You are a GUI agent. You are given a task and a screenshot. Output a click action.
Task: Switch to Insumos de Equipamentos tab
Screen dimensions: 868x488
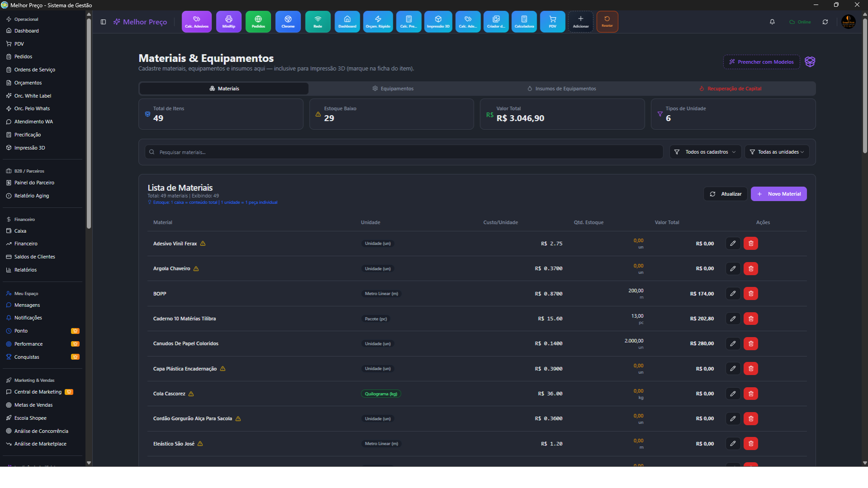click(561, 89)
